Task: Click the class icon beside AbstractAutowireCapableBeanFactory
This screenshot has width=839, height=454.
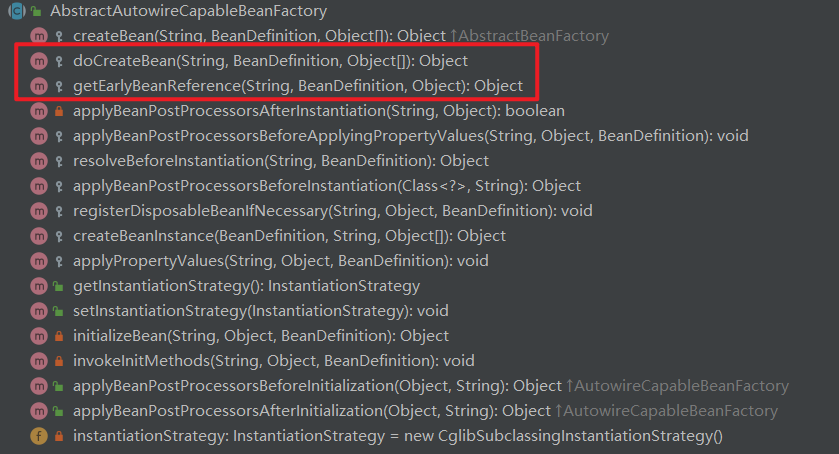Action: [17, 11]
